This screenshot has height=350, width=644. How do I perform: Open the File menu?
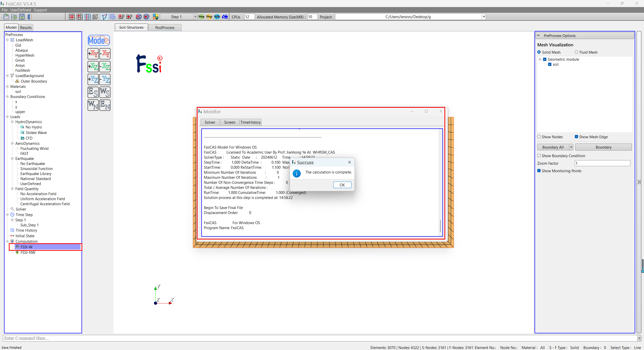click(x=5, y=10)
